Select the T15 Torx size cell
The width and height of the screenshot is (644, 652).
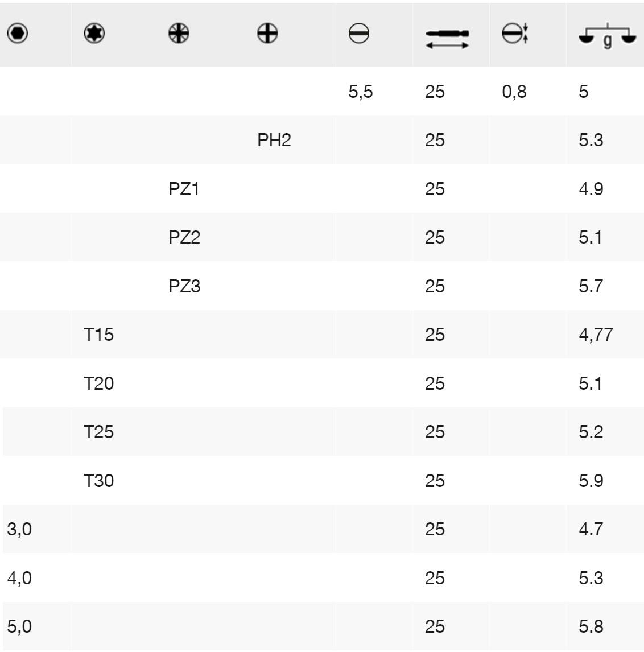[x=98, y=335]
